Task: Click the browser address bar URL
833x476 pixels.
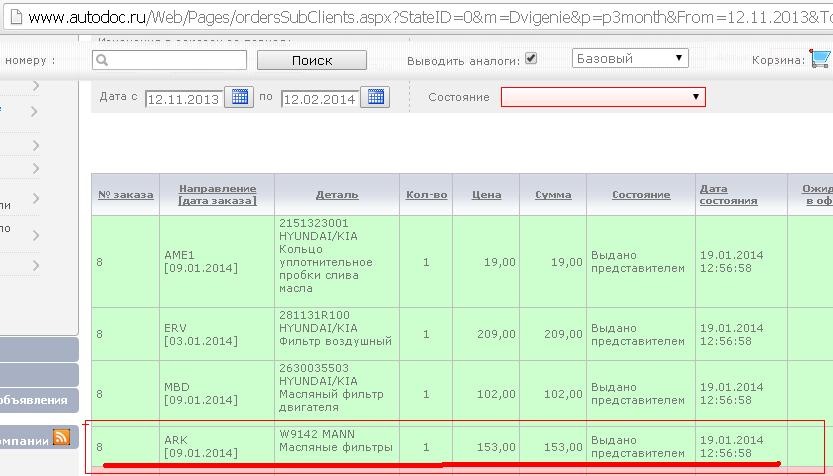Action: 428,17
